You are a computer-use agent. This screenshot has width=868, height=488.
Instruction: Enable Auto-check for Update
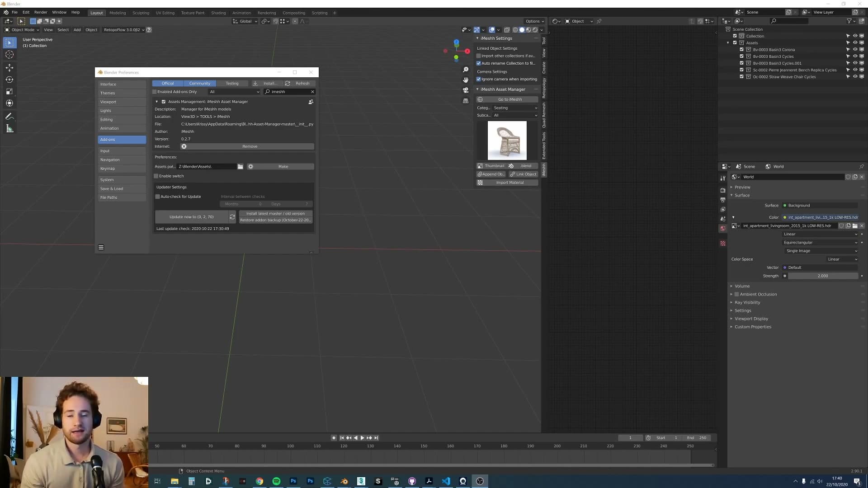[x=158, y=197]
